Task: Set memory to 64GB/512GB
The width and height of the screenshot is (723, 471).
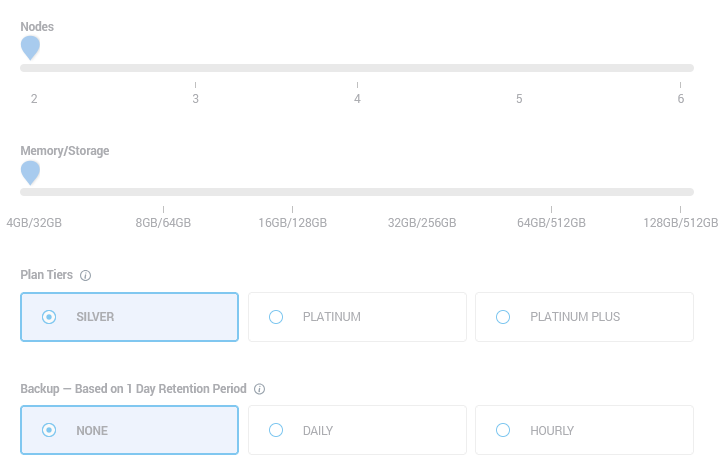Action: [551, 192]
